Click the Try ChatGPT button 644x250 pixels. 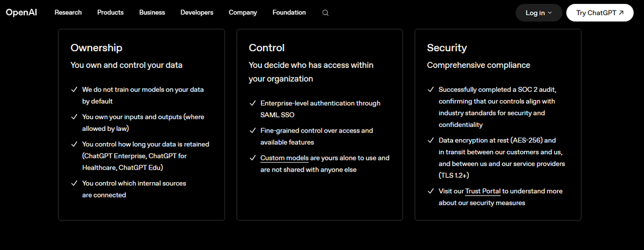click(600, 13)
